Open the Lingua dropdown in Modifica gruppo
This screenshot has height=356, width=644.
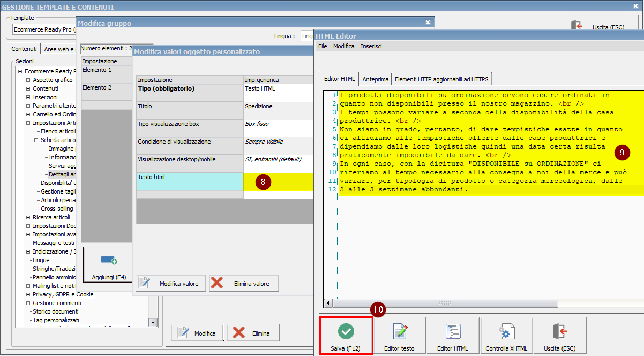308,36
